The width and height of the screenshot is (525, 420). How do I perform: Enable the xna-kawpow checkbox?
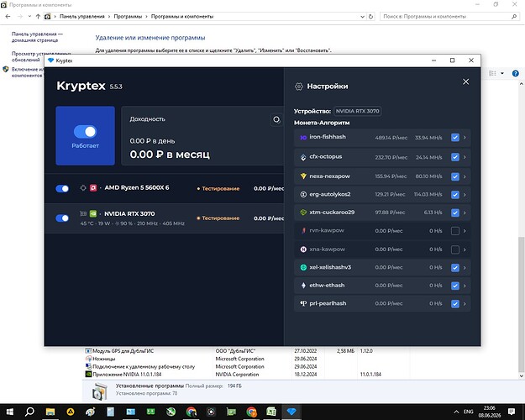[455, 249]
